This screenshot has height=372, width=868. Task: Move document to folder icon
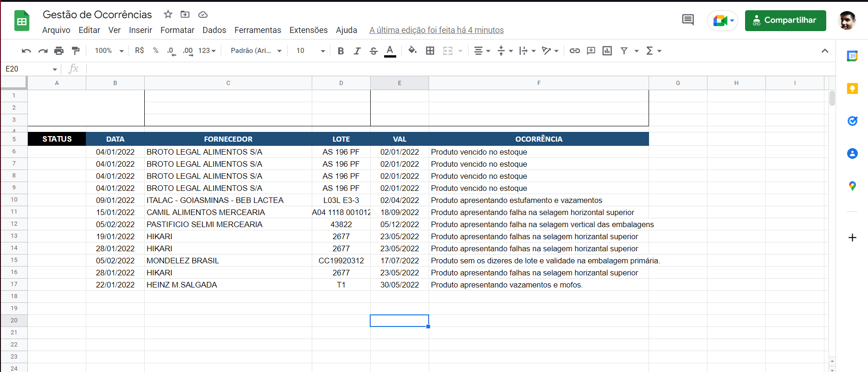tap(185, 14)
